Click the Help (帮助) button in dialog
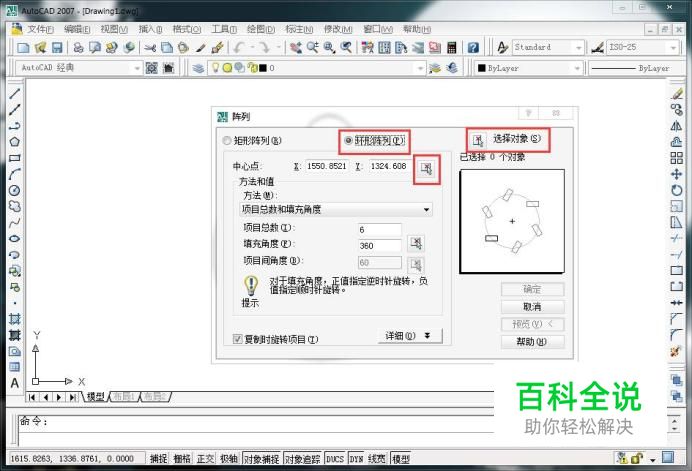The width and height of the screenshot is (692, 471). [x=532, y=342]
